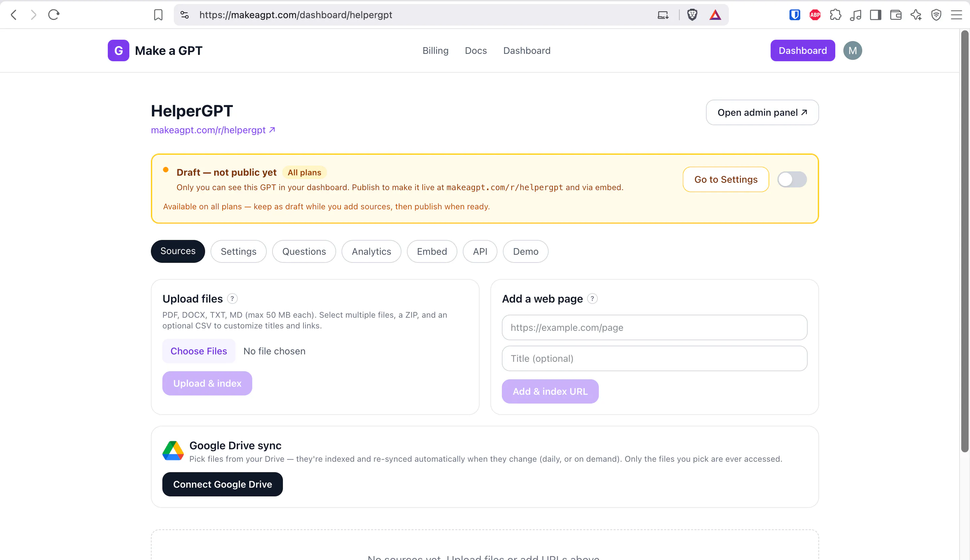The width and height of the screenshot is (970, 560).
Task: Click the HelperGPT heading
Action: 192,111
